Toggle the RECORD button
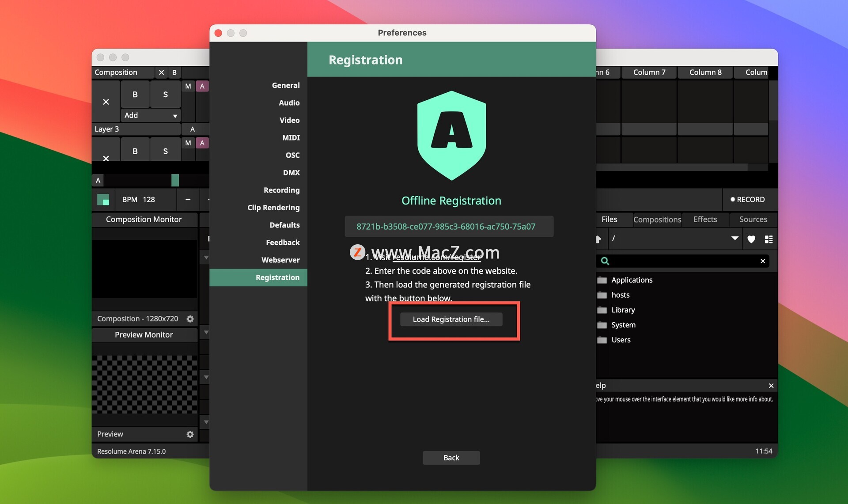The image size is (848, 504). (748, 200)
